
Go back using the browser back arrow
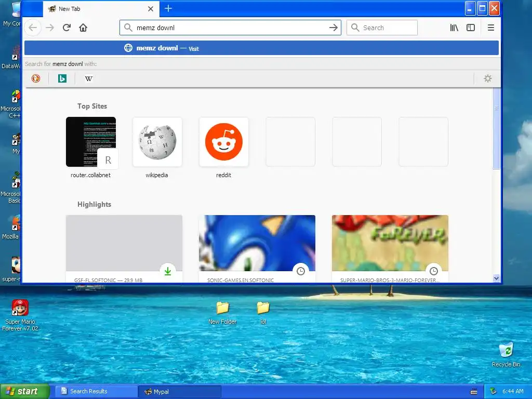tap(33, 28)
